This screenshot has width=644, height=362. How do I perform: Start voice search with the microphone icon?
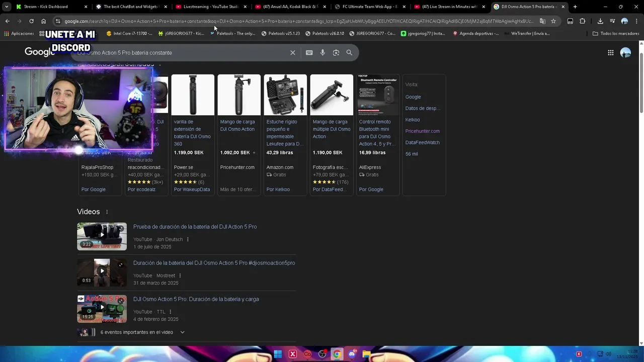(x=323, y=53)
